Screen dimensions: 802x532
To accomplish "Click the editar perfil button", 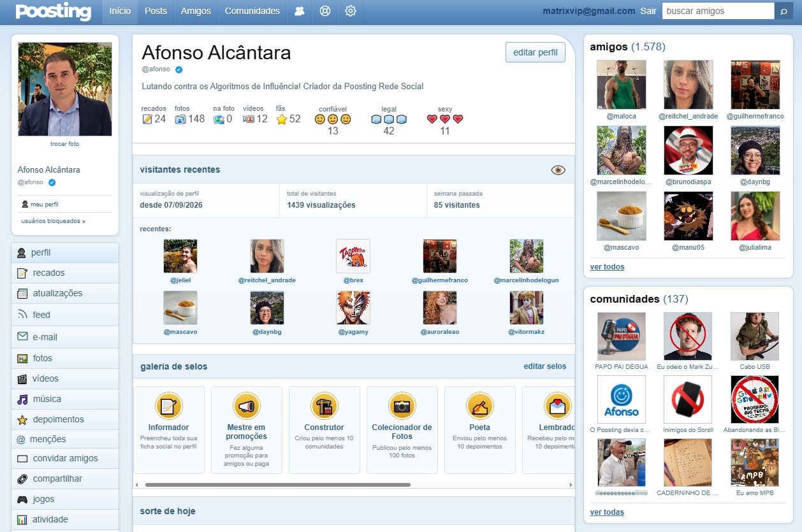I will (x=536, y=52).
